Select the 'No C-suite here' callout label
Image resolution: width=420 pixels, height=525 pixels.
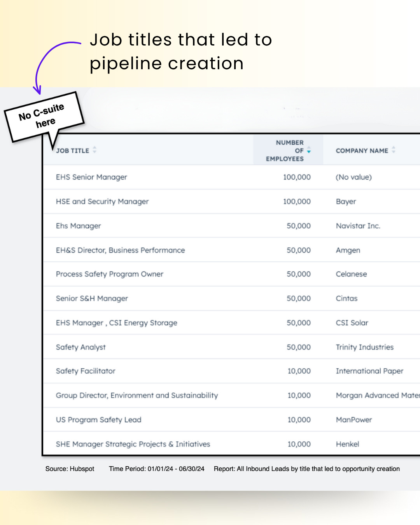click(42, 116)
